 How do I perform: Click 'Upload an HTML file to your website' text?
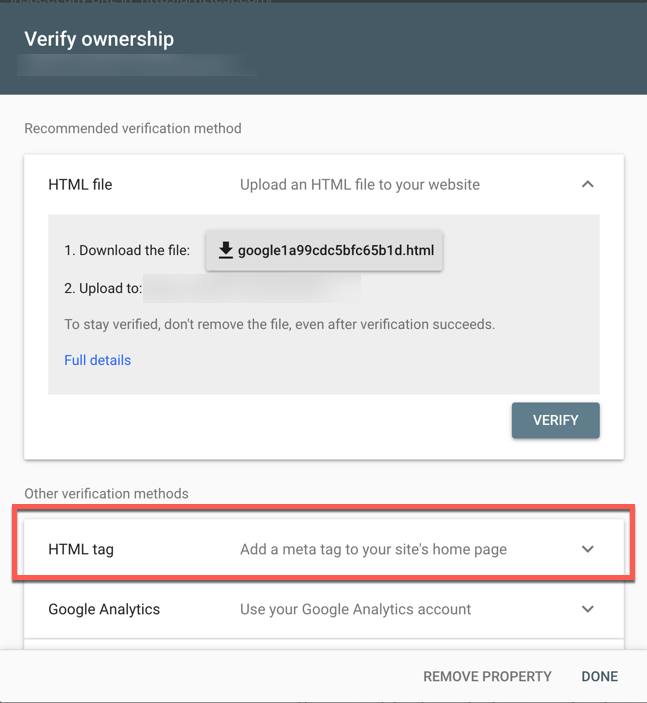click(360, 185)
